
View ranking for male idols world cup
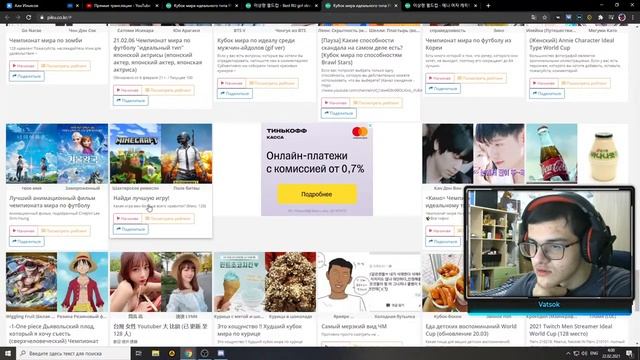(x=272, y=83)
